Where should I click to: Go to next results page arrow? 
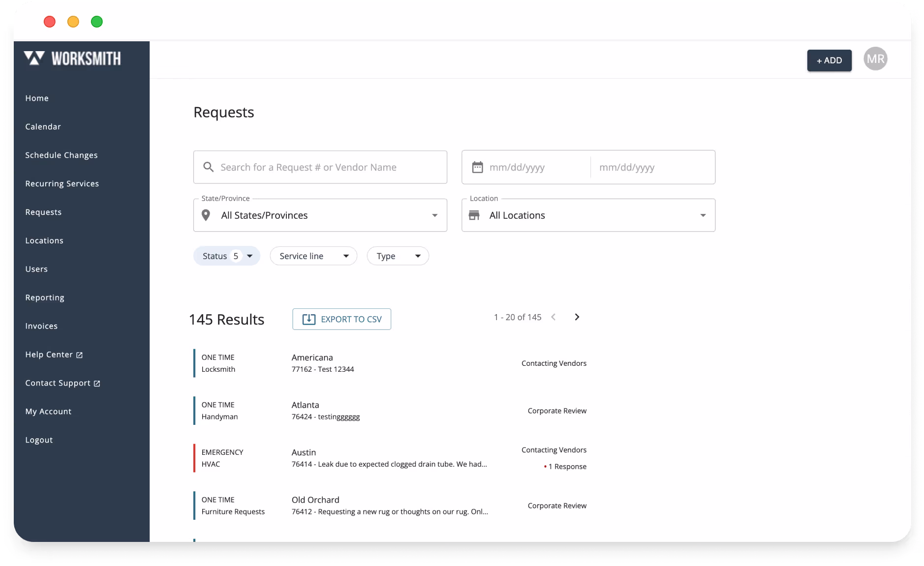[x=577, y=317]
